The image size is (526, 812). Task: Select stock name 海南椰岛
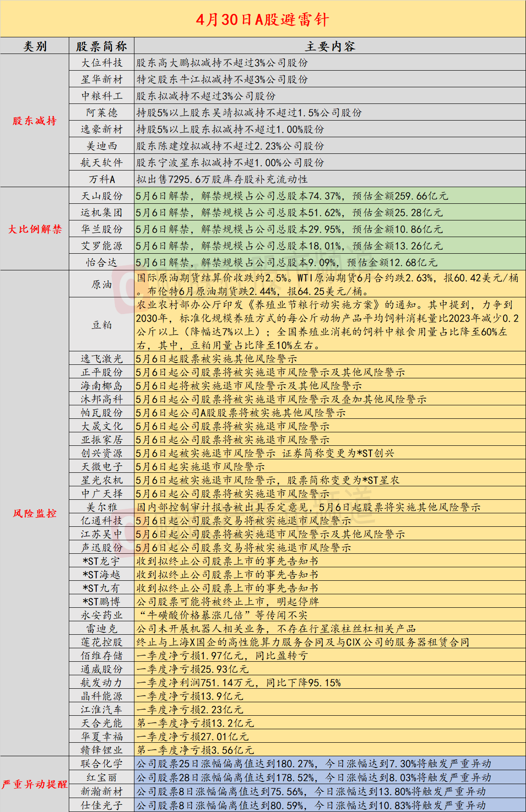coord(102,386)
